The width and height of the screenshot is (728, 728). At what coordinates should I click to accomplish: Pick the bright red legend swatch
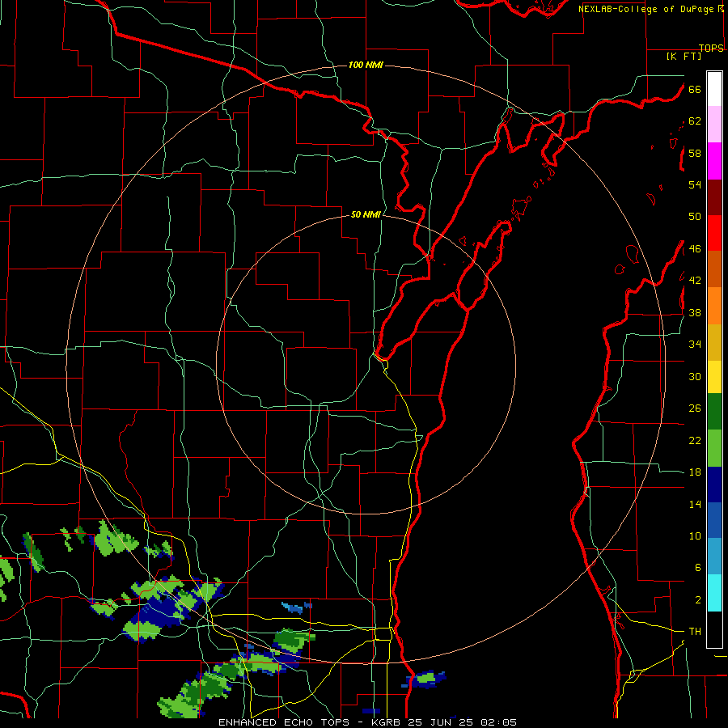[714, 233]
